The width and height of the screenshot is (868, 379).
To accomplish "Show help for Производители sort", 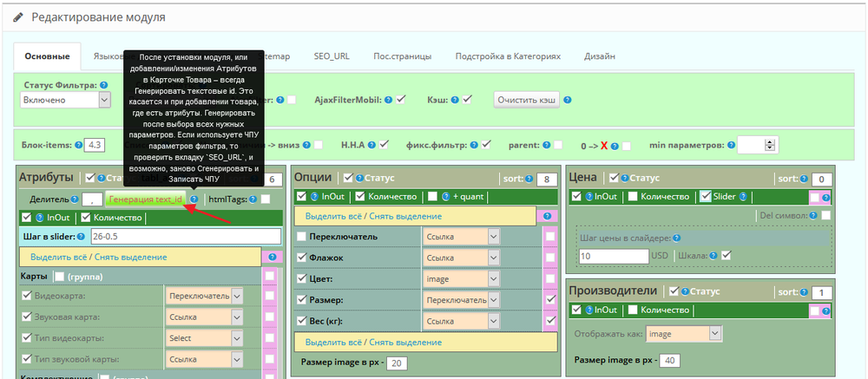I will click(803, 292).
